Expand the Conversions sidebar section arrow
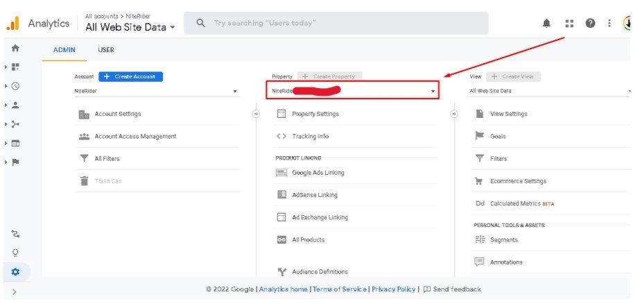 coord(6,162)
